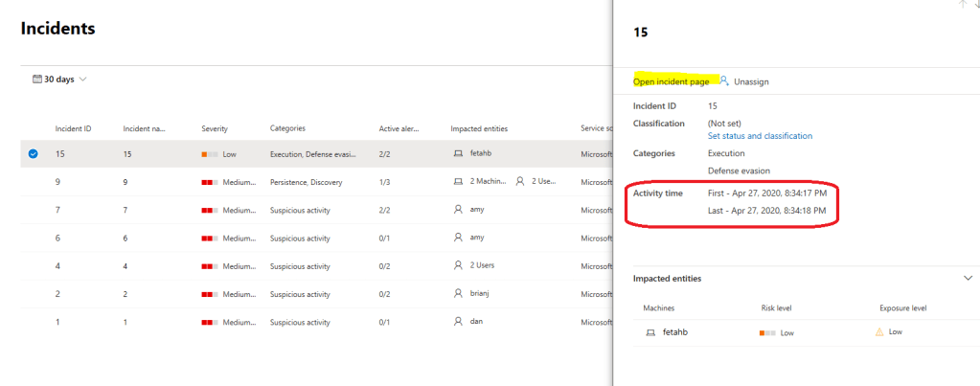The height and width of the screenshot is (386, 980).
Task: Sort by the Incident ID column header
Action: tap(74, 128)
